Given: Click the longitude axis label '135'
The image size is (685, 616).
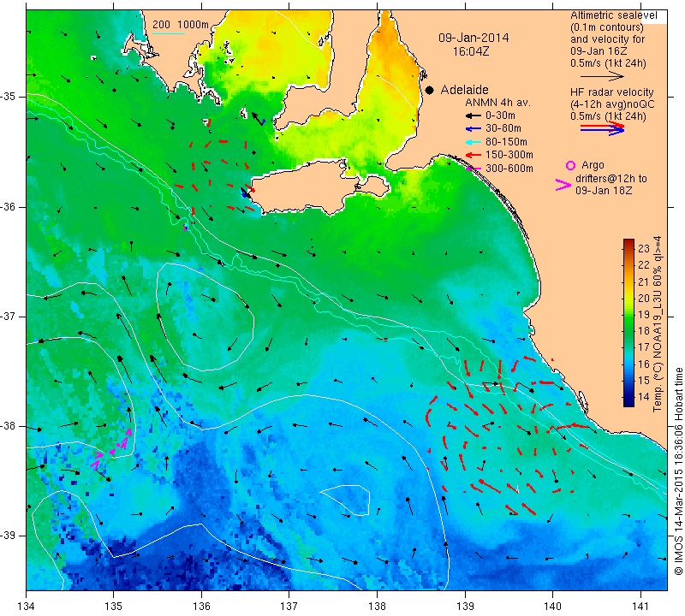Looking at the screenshot, I should point(114,607).
